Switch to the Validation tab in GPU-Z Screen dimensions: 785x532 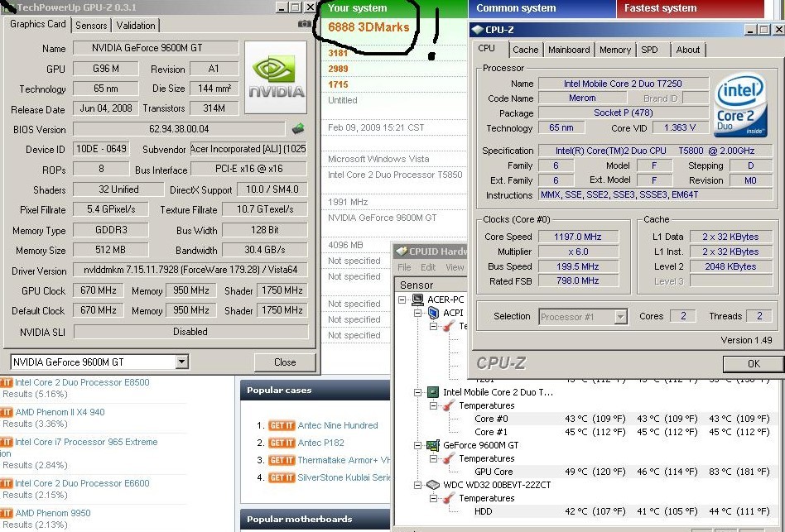tap(136, 26)
